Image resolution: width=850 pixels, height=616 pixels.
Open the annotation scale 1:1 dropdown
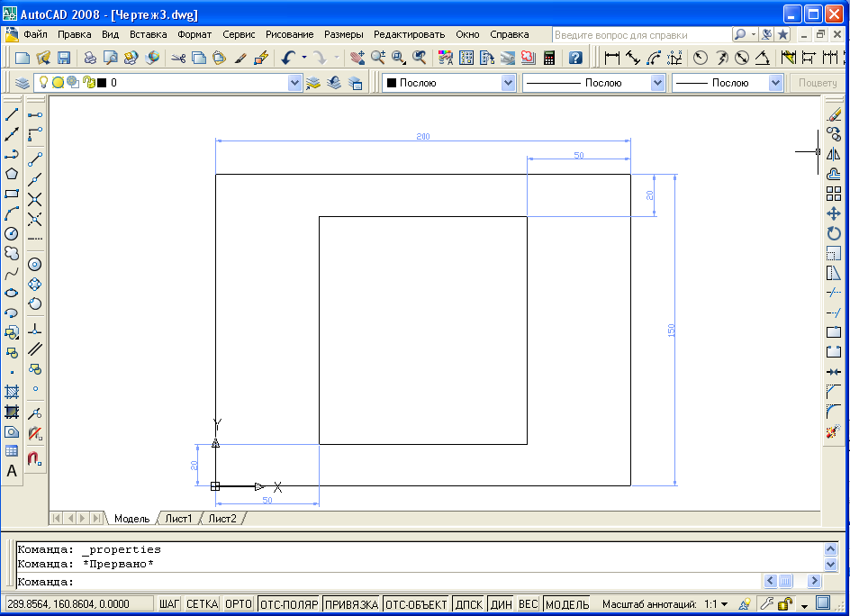(x=717, y=604)
